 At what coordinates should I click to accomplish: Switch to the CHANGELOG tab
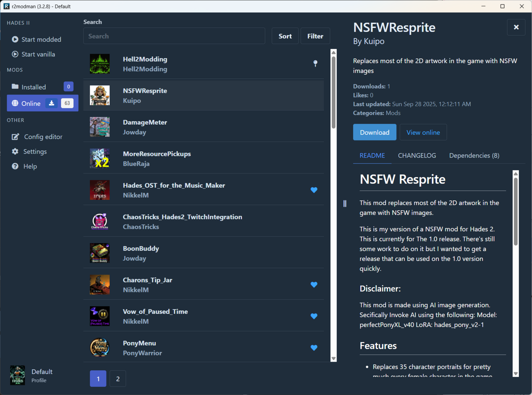pos(417,155)
